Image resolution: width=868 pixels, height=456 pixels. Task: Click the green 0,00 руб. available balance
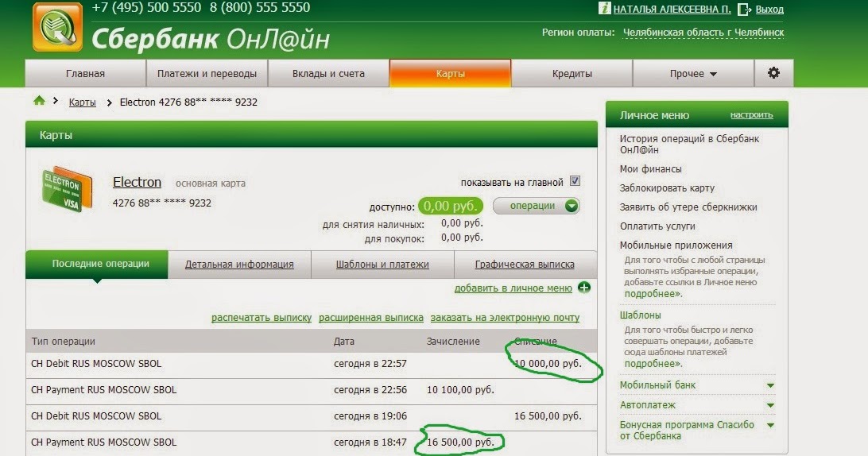click(x=450, y=206)
